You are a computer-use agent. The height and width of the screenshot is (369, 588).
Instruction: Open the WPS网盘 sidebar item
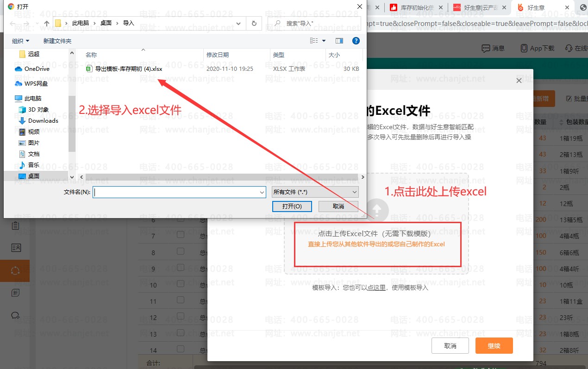(x=36, y=84)
